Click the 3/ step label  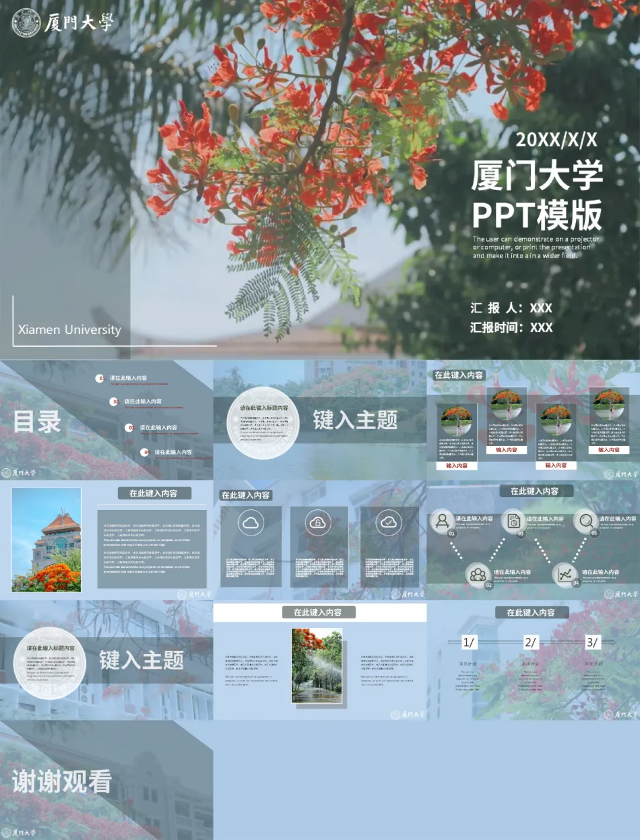click(x=592, y=642)
